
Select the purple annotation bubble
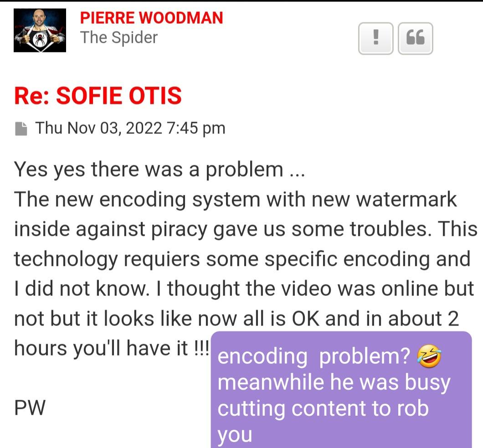pyautogui.click(x=341, y=390)
